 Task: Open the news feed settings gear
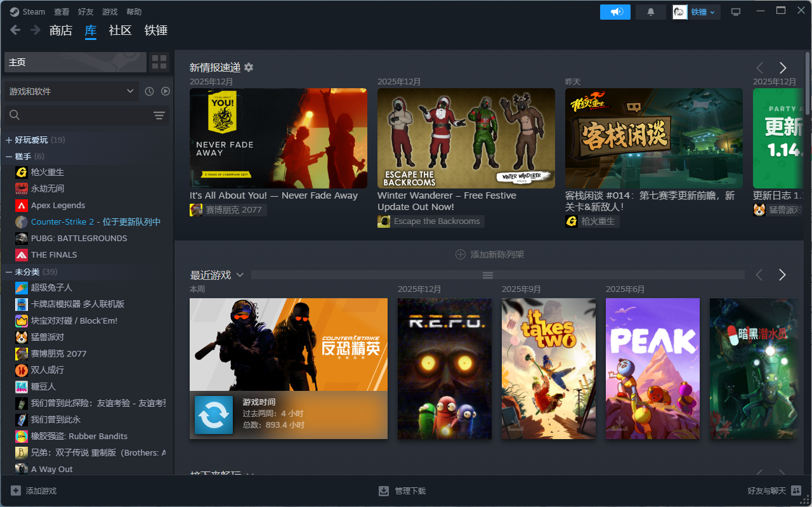[248, 67]
